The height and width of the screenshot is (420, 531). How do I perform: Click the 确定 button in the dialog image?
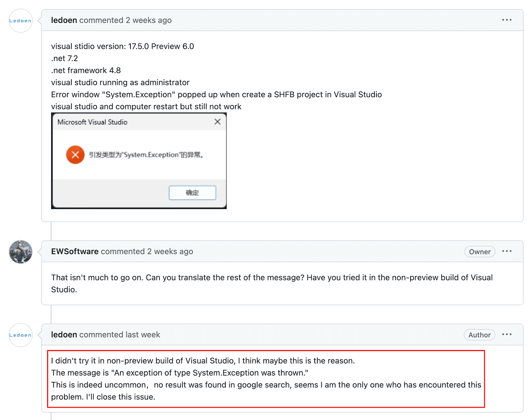(192, 193)
